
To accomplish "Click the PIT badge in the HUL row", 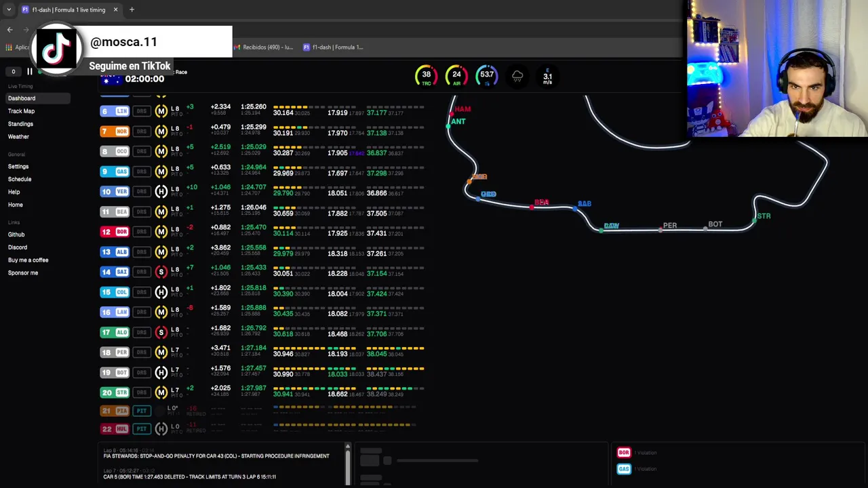I will pyautogui.click(x=142, y=429).
